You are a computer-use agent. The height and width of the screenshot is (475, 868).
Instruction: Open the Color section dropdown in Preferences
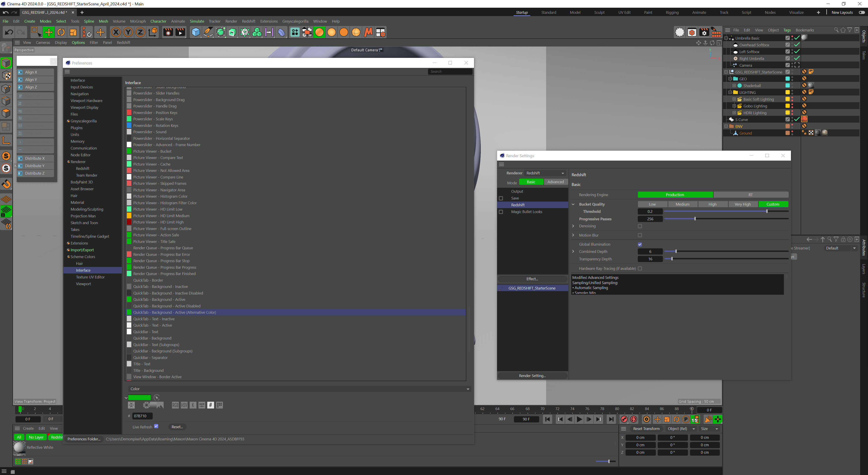(299, 389)
